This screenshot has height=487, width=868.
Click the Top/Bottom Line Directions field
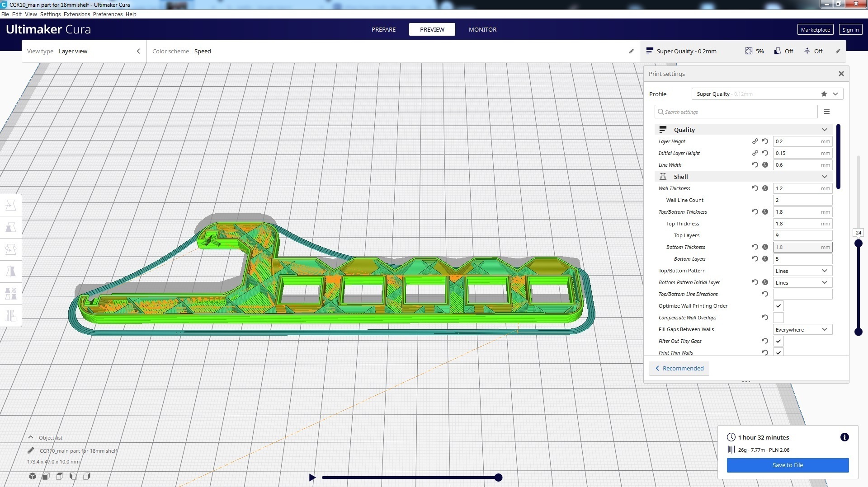[x=802, y=294]
